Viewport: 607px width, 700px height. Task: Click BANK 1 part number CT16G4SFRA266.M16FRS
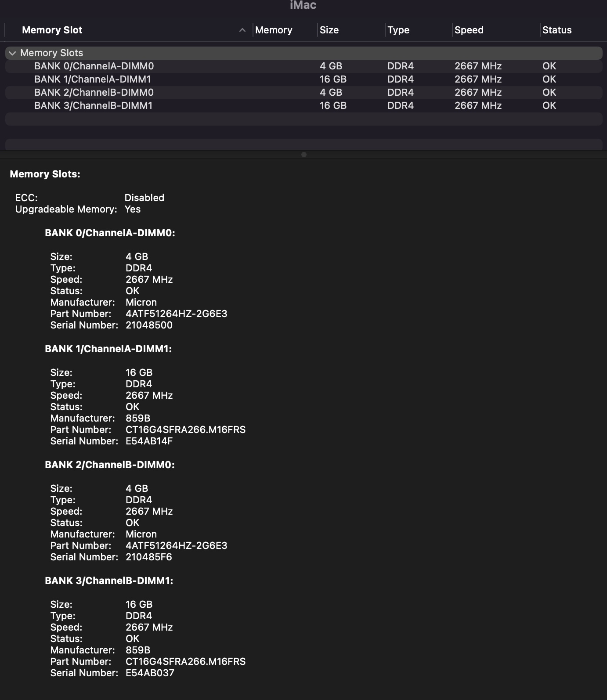click(x=185, y=429)
